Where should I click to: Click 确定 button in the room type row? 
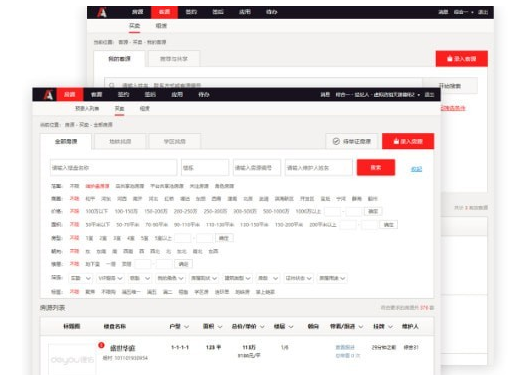point(224,238)
